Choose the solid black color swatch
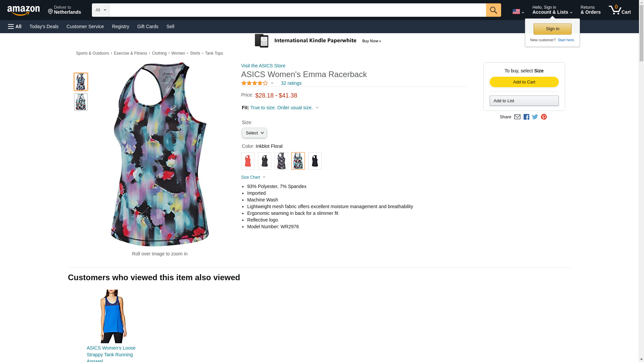Viewport: 644px width, 362px height. point(315,161)
